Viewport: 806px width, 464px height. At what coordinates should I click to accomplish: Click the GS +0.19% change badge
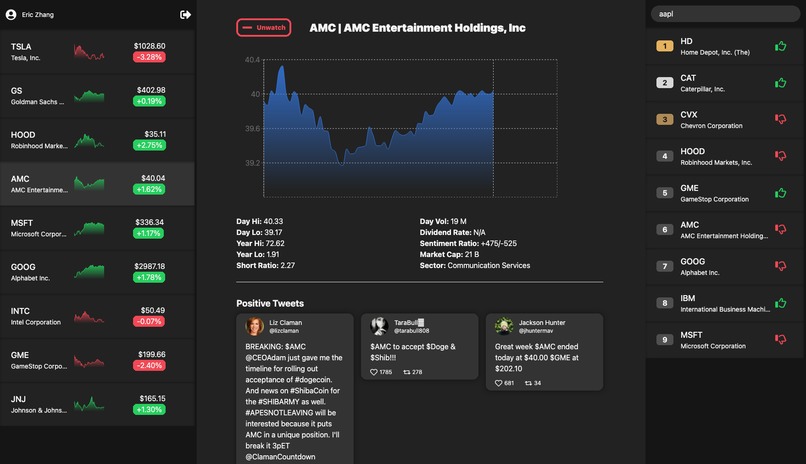[149, 101]
